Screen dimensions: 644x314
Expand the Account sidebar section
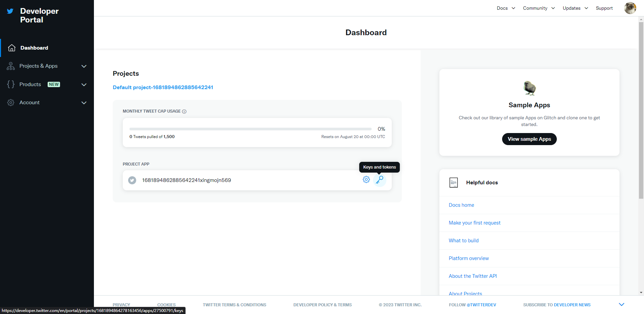84,103
